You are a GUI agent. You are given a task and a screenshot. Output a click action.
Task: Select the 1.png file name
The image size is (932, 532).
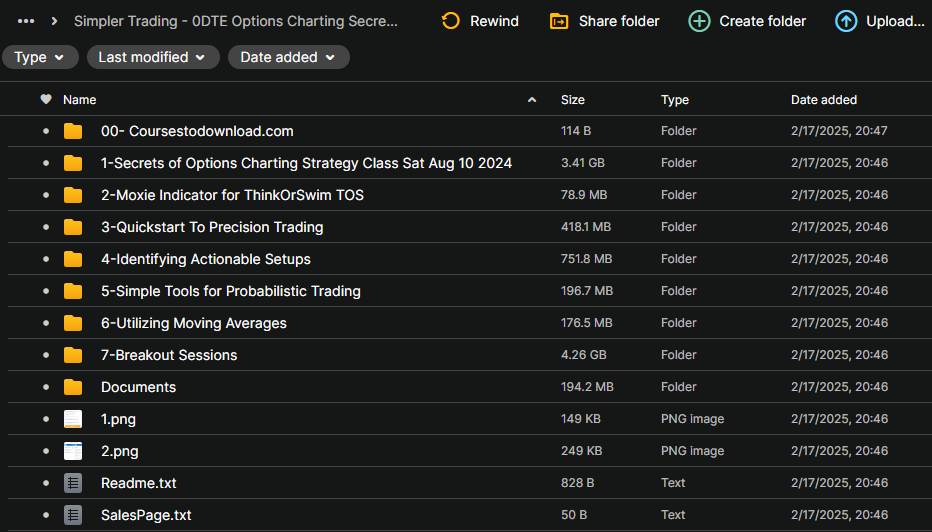point(118,420)
